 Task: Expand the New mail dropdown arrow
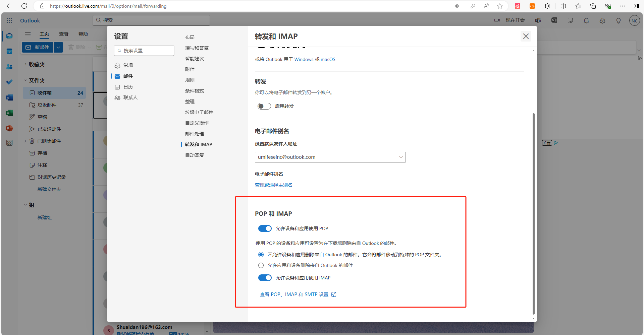pos(58,47)
